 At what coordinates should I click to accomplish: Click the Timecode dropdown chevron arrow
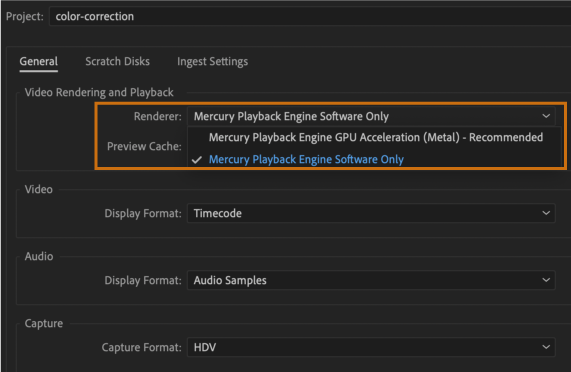click(546, 213)
